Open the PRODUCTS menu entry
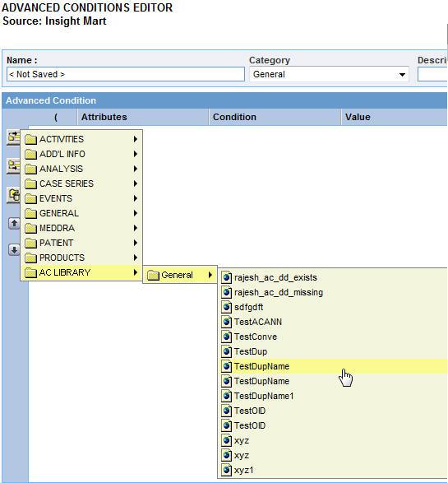This screenshot has width=448, height=483. [x=81, y=258]
